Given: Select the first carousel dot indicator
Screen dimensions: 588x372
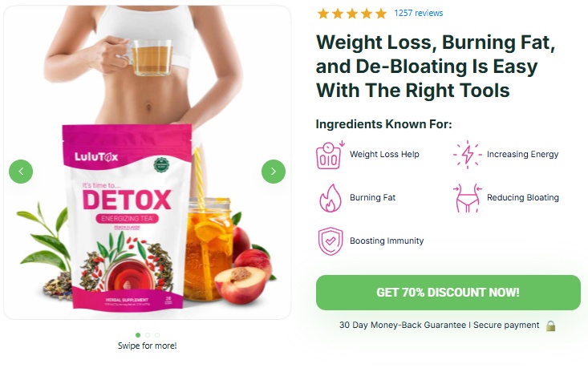Looking at the screenshot, I should pos(138,335).
